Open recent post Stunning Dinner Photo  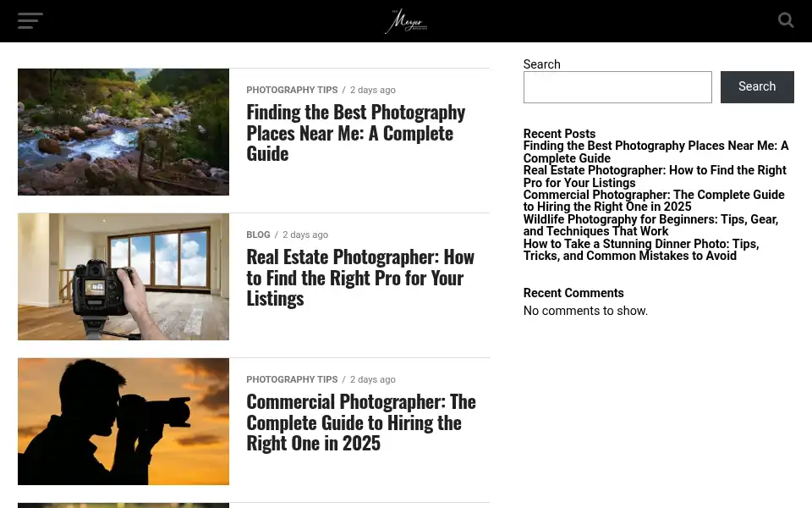coord(641,250)
